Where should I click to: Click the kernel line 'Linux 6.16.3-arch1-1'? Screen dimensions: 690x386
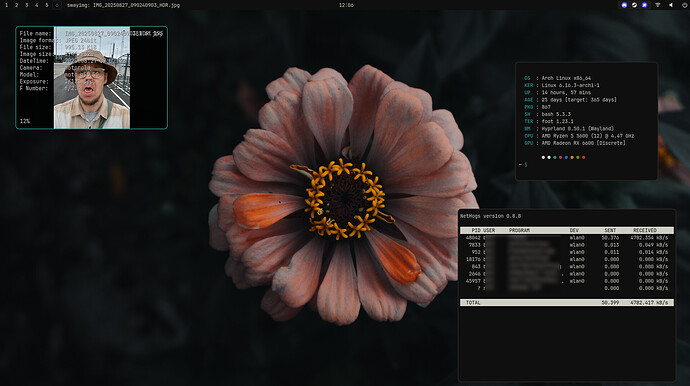(x=570, y=85)
